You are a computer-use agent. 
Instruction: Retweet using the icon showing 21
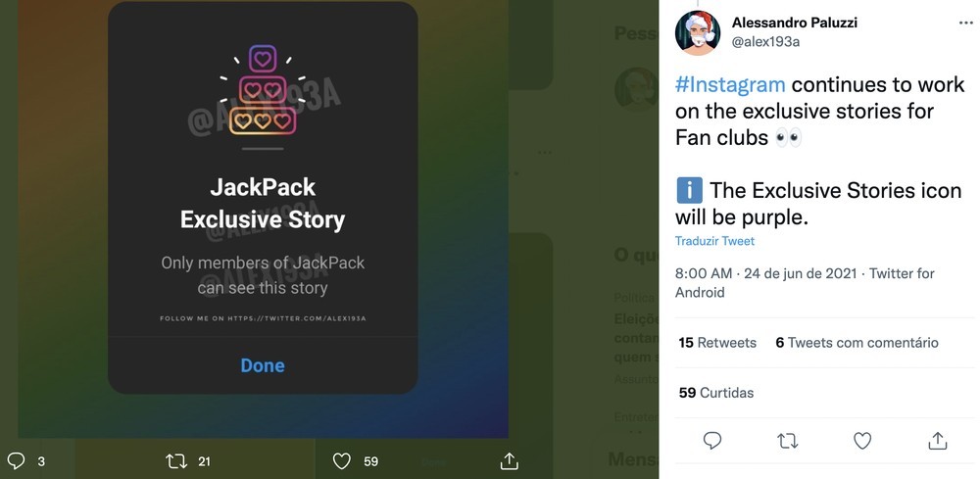coord(176,460)
